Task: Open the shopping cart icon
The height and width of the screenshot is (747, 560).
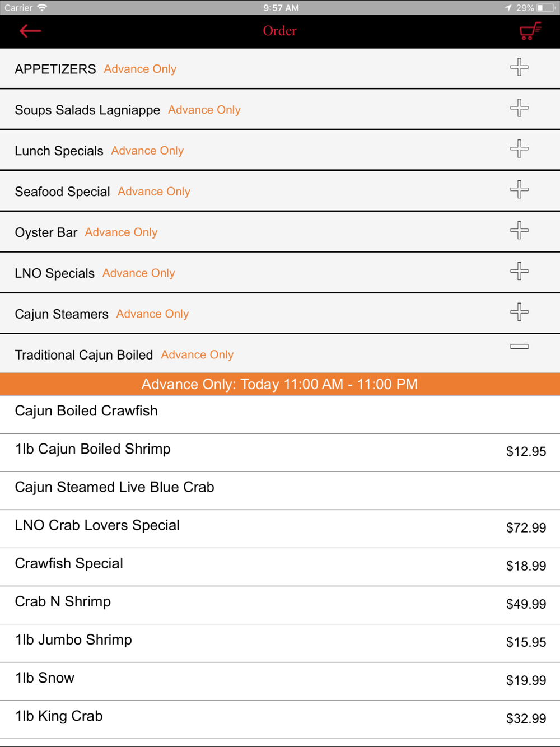Action: (530, 31)
